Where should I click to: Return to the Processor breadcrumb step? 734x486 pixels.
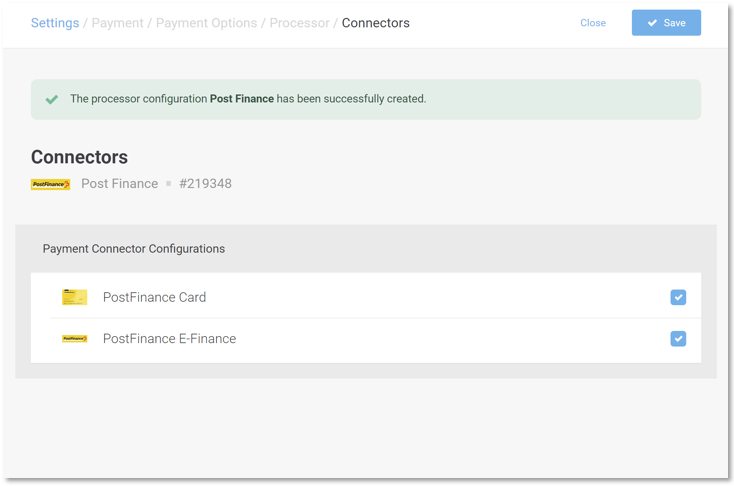coord(299,23)
